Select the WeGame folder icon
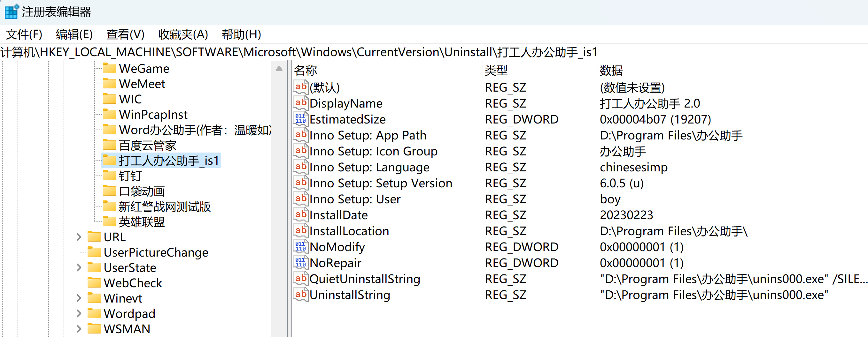868x337 pixels. tap(109, 68)
